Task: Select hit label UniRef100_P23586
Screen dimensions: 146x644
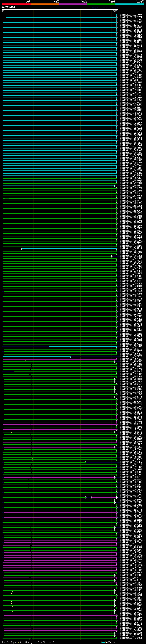Action: [131, 575]
